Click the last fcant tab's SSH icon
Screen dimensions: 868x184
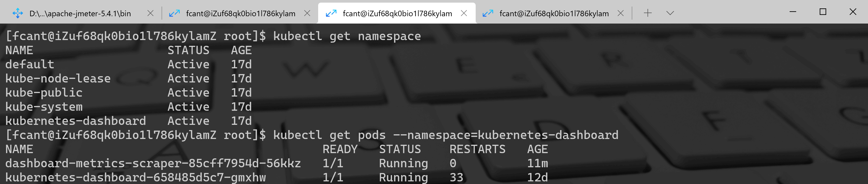488,14
